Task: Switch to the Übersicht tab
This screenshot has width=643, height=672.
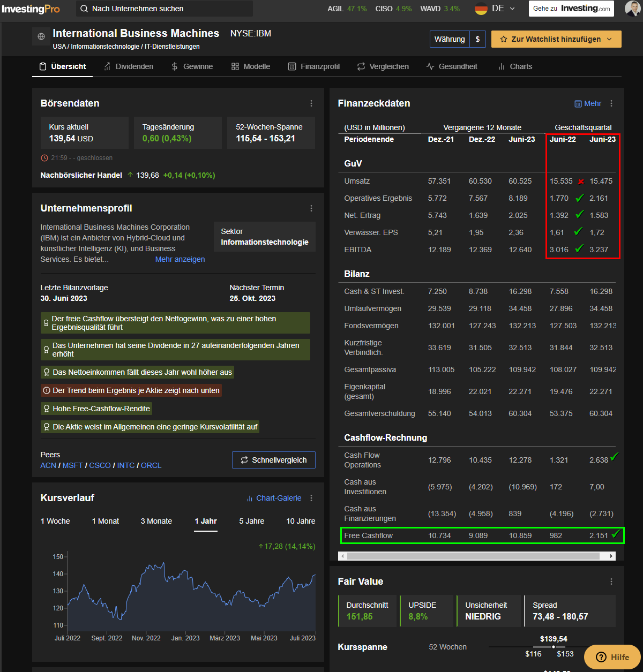Action: tap(63, 66)
